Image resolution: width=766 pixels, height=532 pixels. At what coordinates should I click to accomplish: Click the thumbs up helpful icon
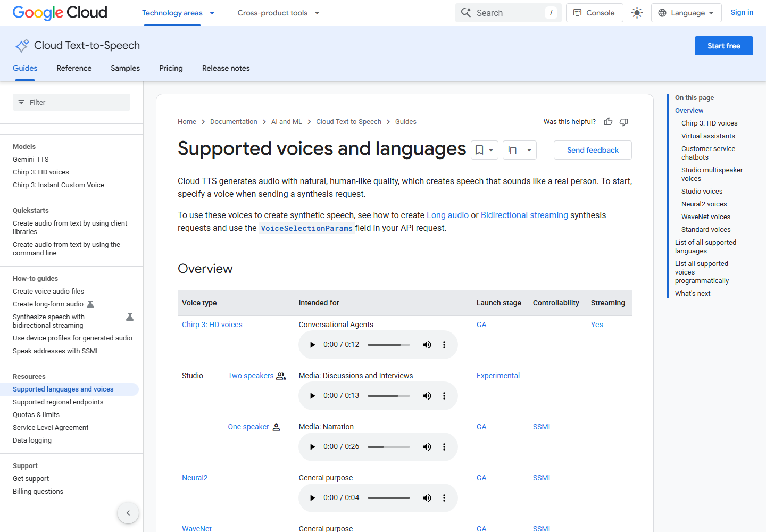click(x=608, y=122)
